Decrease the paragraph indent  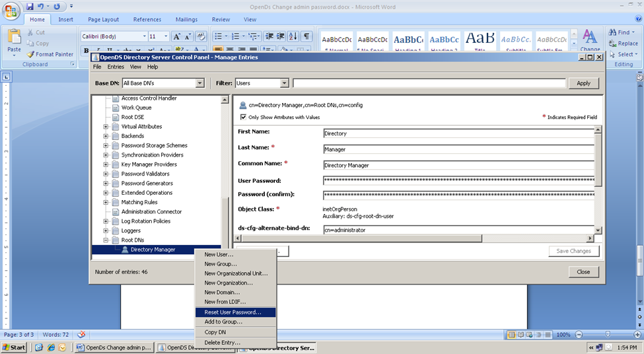pyautogui.click(x=269, y=36)
